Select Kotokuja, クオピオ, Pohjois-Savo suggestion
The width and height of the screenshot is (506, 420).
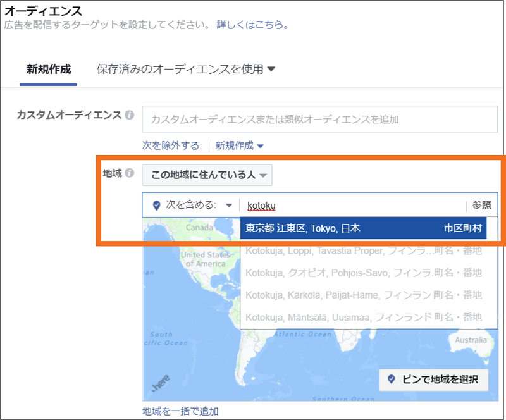pos(363,273)
